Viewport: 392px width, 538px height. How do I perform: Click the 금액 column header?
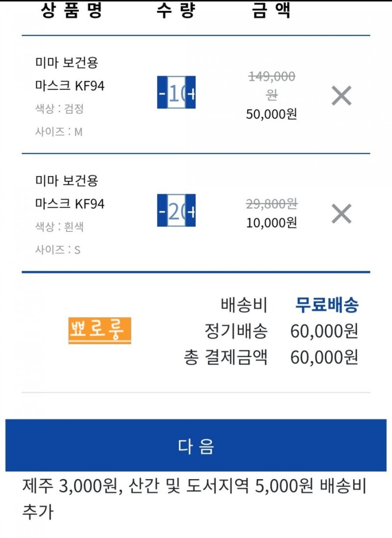point(271,10)
